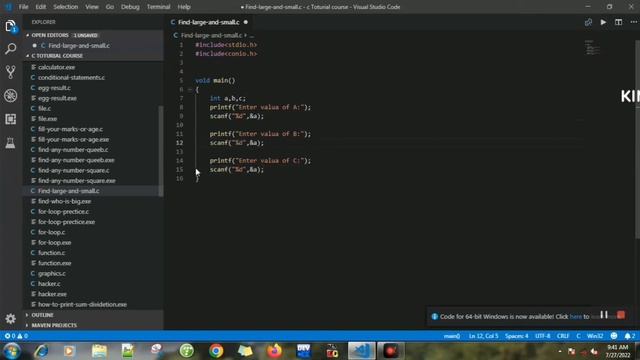This screenshot has height=360, width=640.
Task: Open the View menu
Action: pos(92,7)
